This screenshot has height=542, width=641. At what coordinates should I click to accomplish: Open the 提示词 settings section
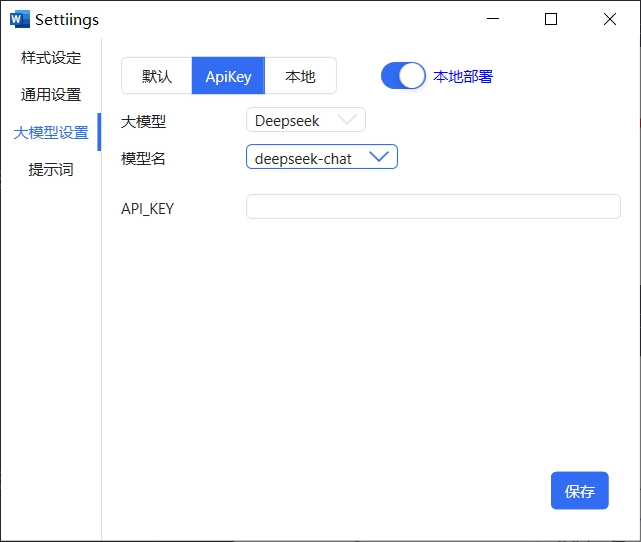click(x=51, y=169)
